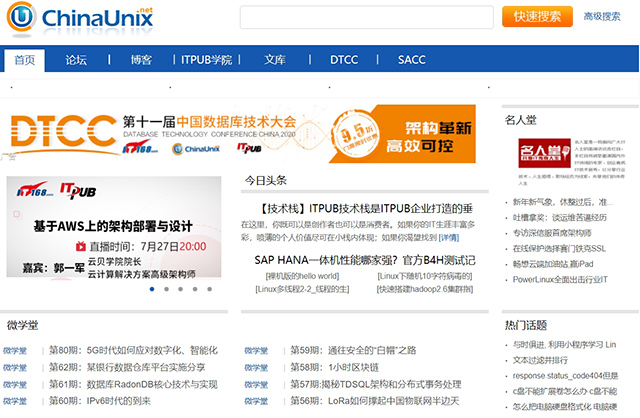Click the ITPUB logo on carousel slide
The height and width of the screenshot is (418, 640).
tap(78, 191)
